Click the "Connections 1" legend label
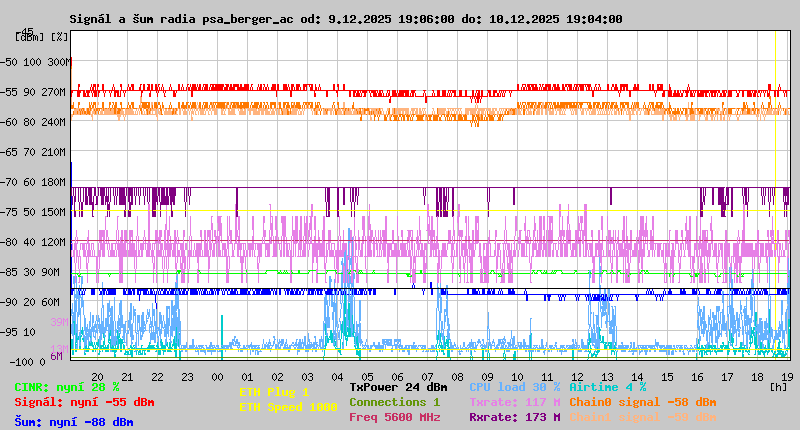 (394, 402)
